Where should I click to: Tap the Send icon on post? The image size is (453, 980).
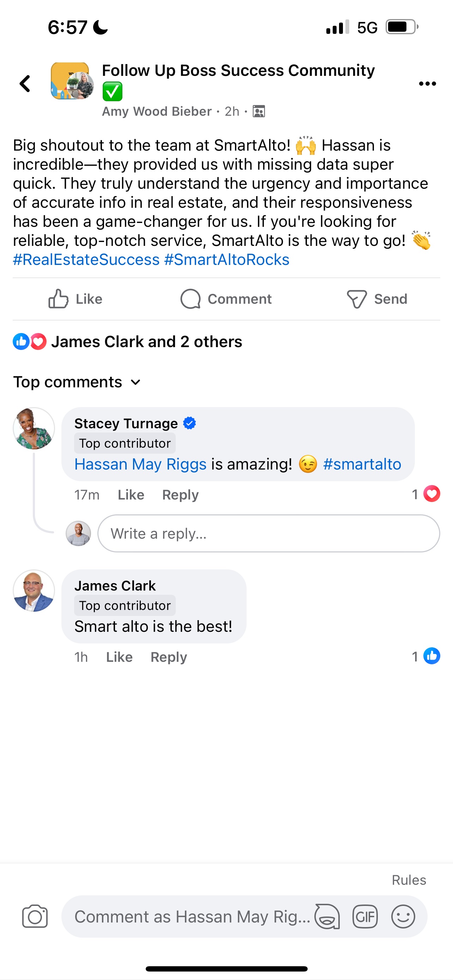[x=357, y=299]
